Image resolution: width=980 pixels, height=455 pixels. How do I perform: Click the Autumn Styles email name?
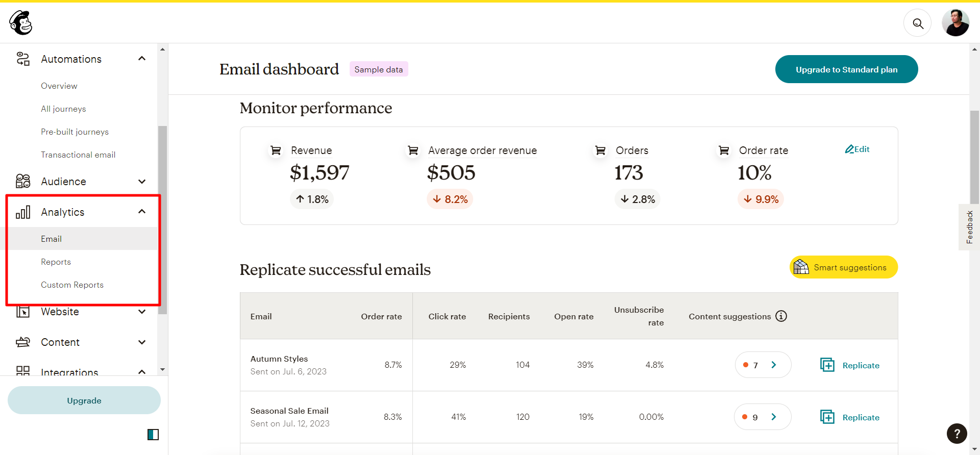tap(279, 359)
